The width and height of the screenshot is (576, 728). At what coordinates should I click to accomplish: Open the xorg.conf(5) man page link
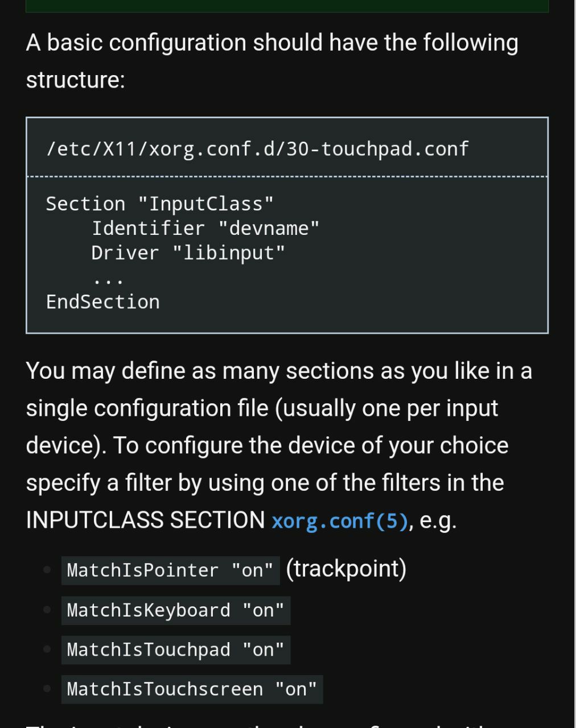[340, 521]
